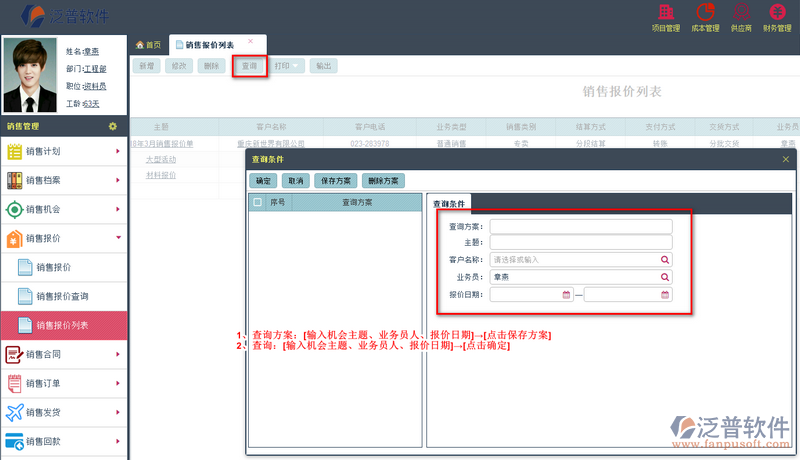Click the 工程部 department link
Image resolution: width=800 pixels, height=460 pixels.
[x=95, y=69]
